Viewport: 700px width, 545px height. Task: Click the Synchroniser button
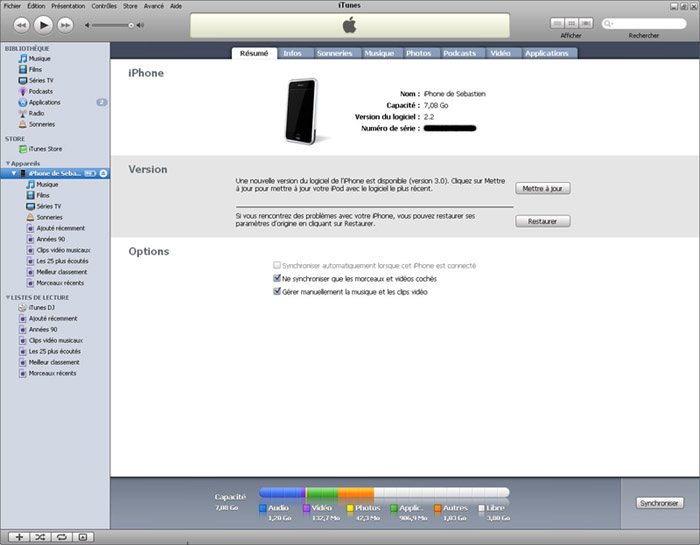coord(659,503)
